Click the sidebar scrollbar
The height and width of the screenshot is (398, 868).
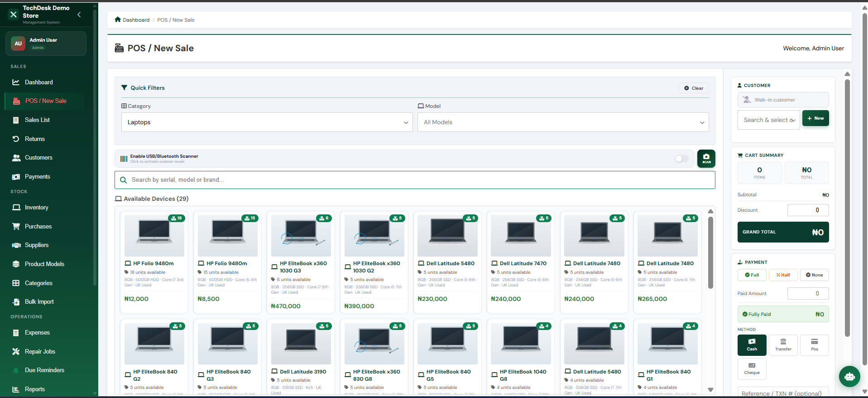click(95, 147)
